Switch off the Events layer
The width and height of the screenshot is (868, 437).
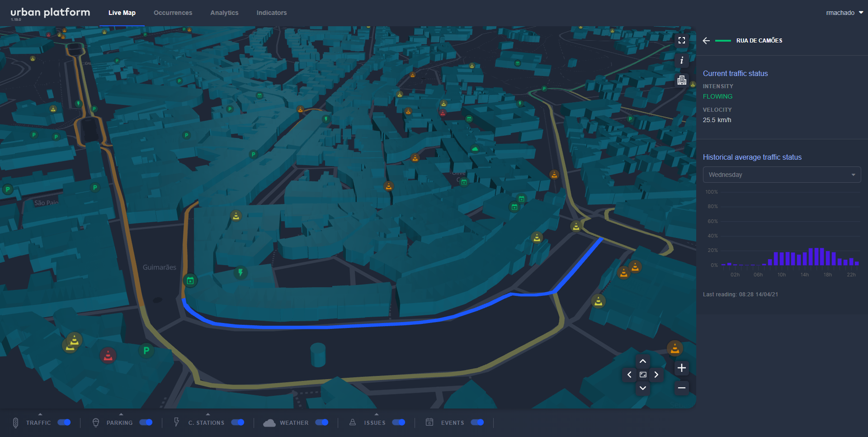pos(477,423)
